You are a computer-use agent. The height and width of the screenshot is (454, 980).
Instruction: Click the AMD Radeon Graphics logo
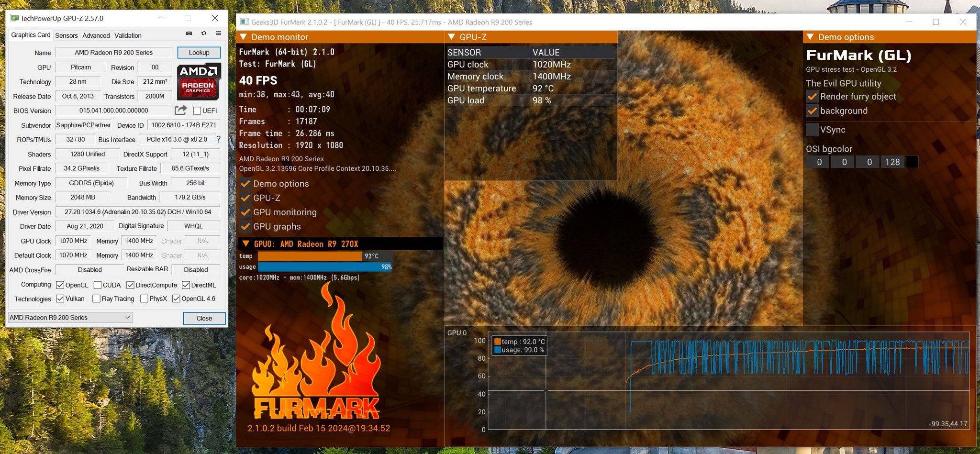coord(199,81)
